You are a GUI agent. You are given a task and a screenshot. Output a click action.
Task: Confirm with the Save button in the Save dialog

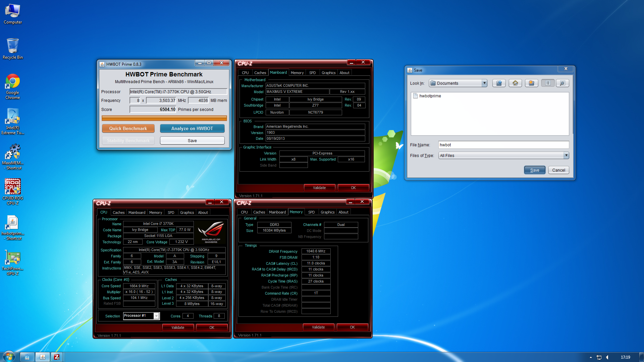pos(535,170)
